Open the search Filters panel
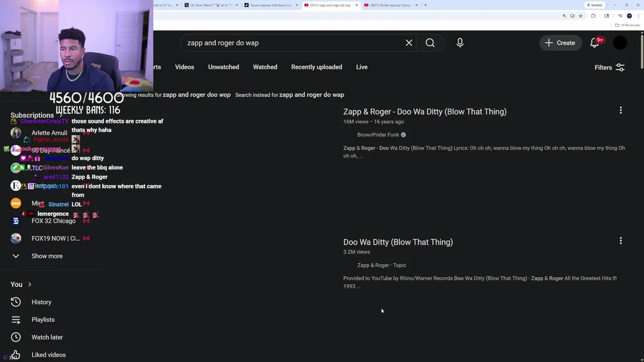This screenshot has width=644, height=362. pos(610,67)
